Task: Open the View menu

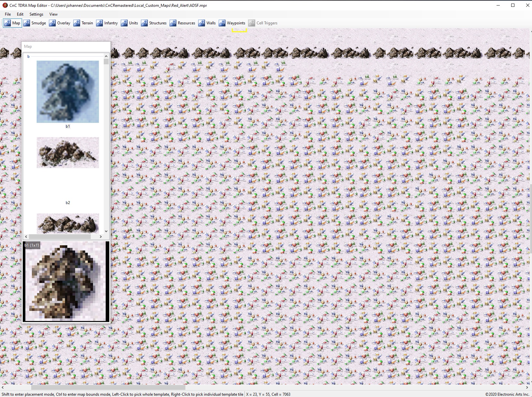Action: pyautogui.click(x=53, y=14)
